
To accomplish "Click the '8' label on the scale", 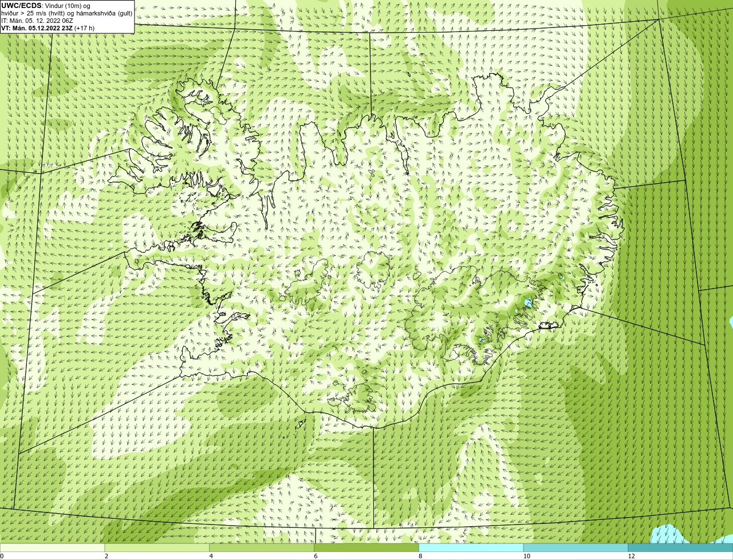I will click(x=420, y=556).
